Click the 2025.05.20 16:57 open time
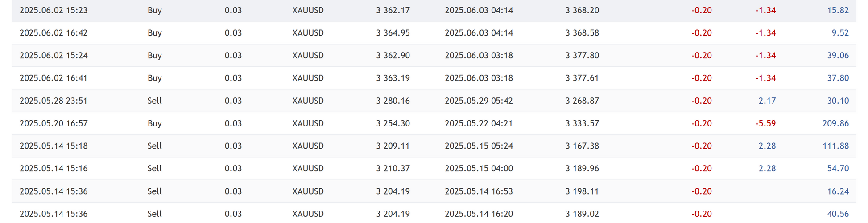868x223 pixels. (x=54, y=123)
